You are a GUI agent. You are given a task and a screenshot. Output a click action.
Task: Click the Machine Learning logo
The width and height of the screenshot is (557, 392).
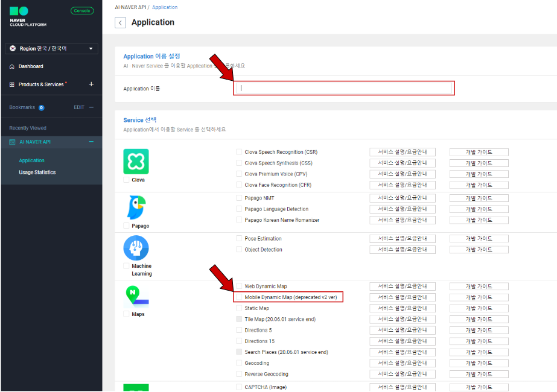pos(136,248)
